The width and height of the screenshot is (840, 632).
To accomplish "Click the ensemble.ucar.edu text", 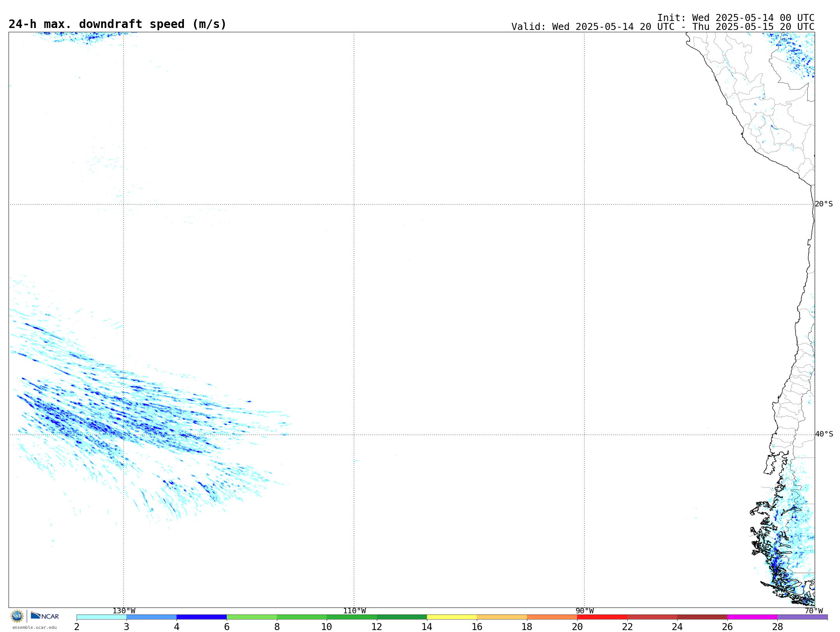I will [34, 627].
